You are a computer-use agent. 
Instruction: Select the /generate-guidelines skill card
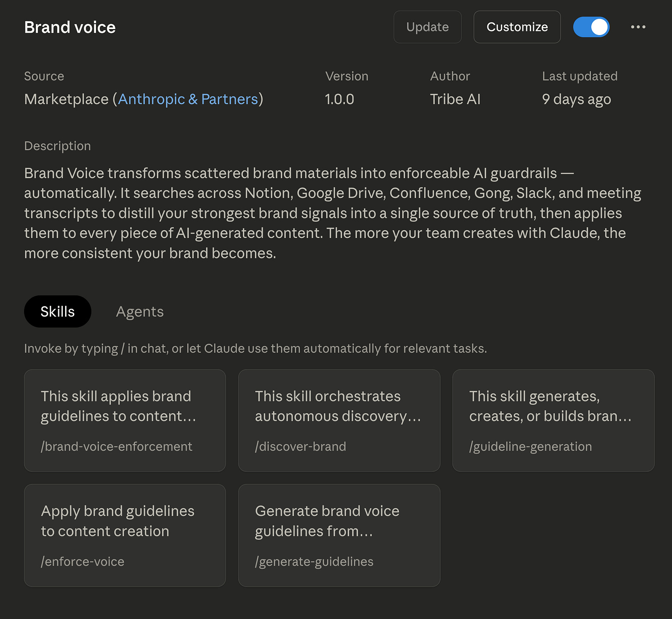339,535
